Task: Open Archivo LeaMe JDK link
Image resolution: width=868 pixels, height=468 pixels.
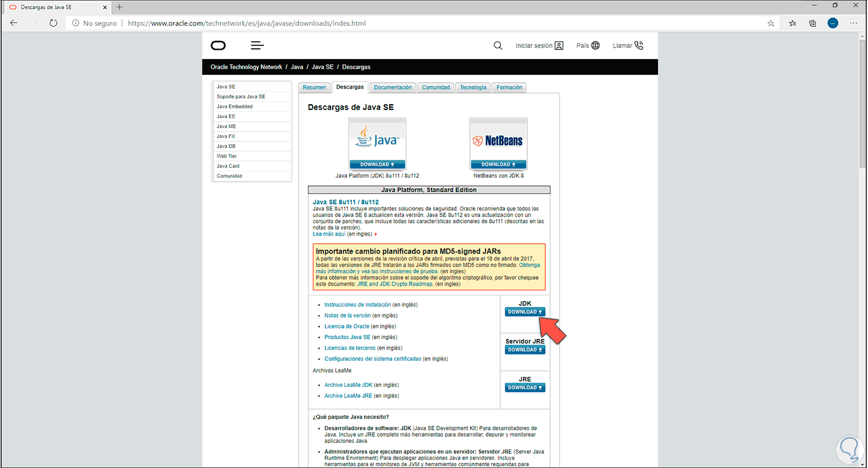Action: pos(348,385)
